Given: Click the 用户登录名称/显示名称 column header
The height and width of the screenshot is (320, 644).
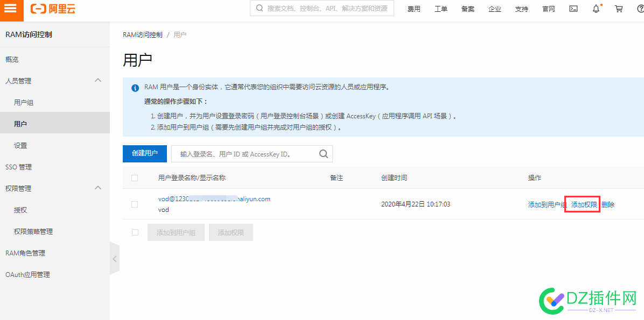Looking at the screenshot, I should 192,177.
